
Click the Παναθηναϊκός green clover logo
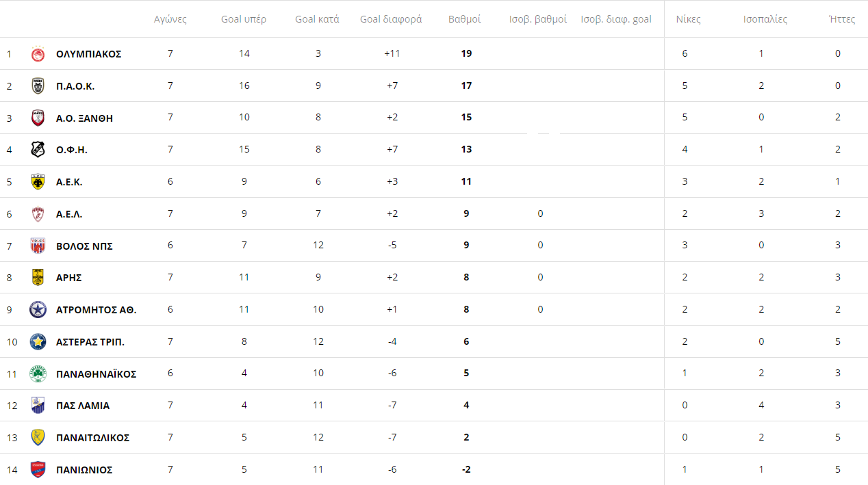[x=38, y=373]
